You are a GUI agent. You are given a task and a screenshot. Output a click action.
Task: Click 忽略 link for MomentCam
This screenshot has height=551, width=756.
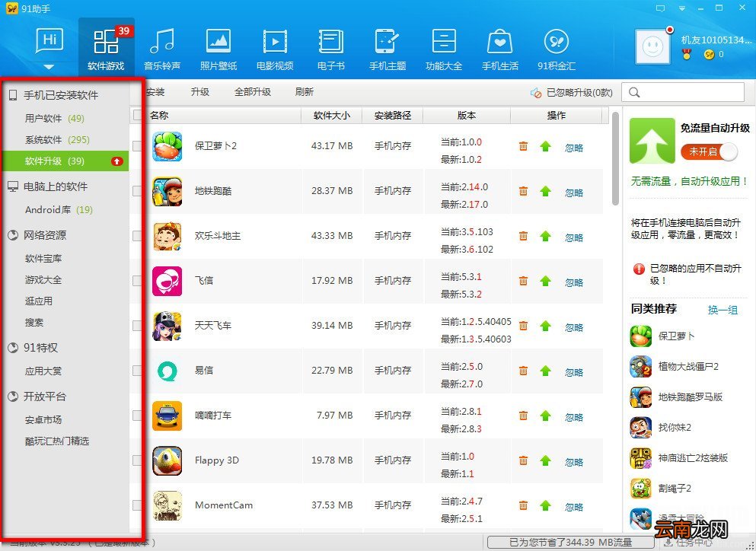574,507
